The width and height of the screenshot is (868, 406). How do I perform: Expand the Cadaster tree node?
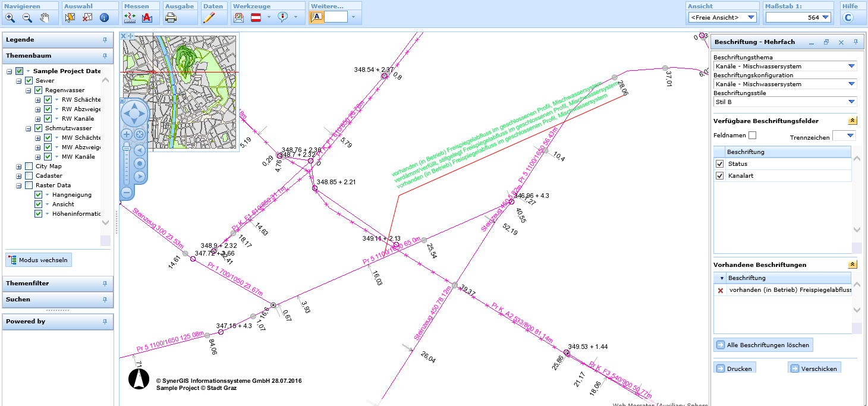click(20, 176)
